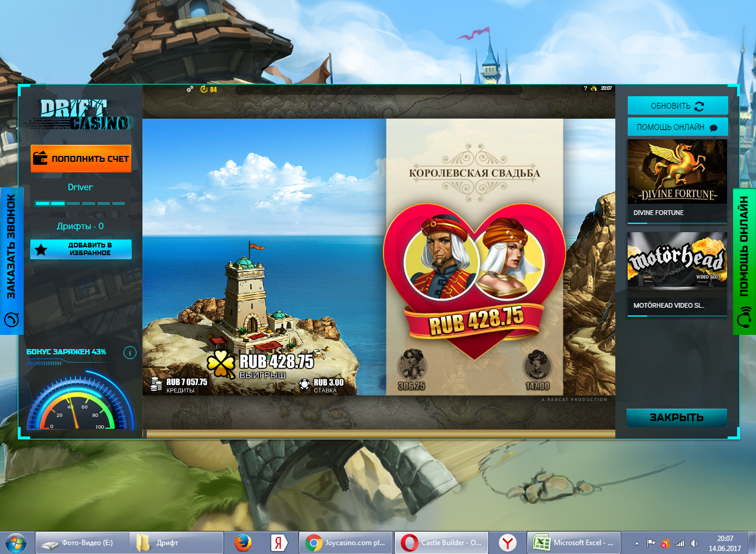
Task: Click the red-cross antivirus tray icon
Action: click(x=665, y=543)
